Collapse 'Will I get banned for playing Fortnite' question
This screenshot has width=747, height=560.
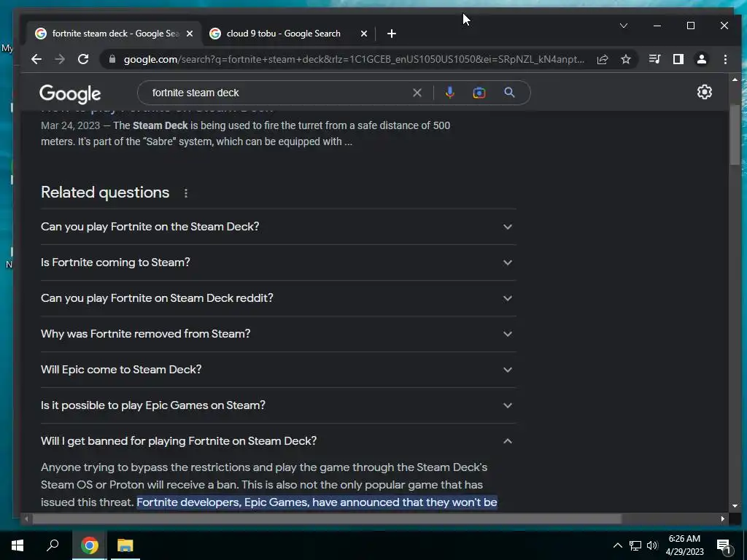coord(278,441)
